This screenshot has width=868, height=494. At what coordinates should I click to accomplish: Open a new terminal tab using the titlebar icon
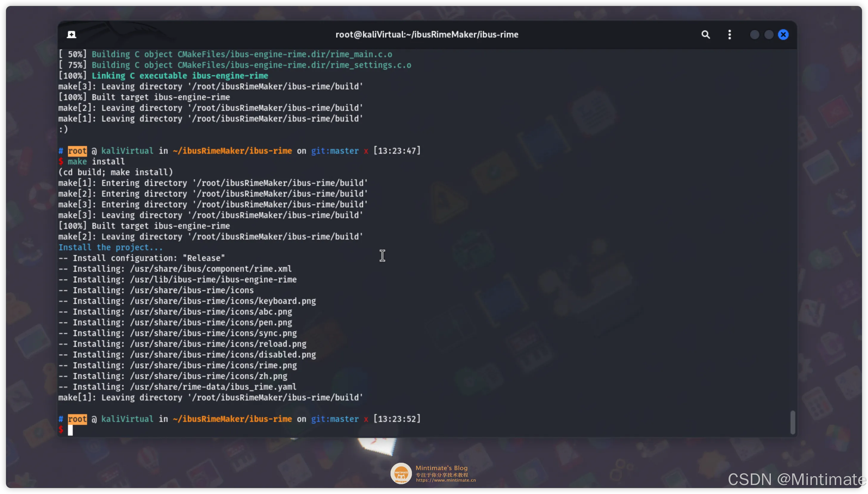tap(71, 35)
